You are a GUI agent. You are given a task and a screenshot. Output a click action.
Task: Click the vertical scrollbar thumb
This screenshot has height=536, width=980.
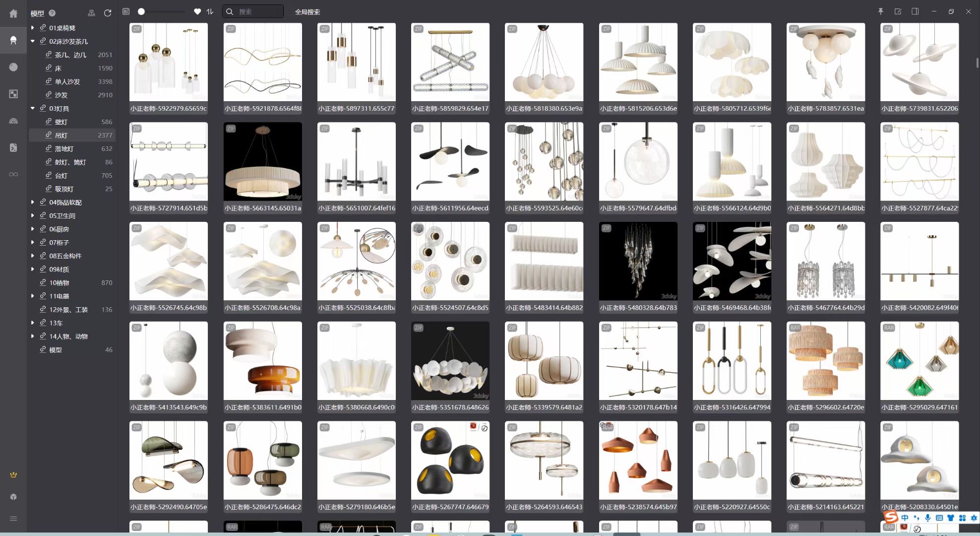[x=977, y=63]
